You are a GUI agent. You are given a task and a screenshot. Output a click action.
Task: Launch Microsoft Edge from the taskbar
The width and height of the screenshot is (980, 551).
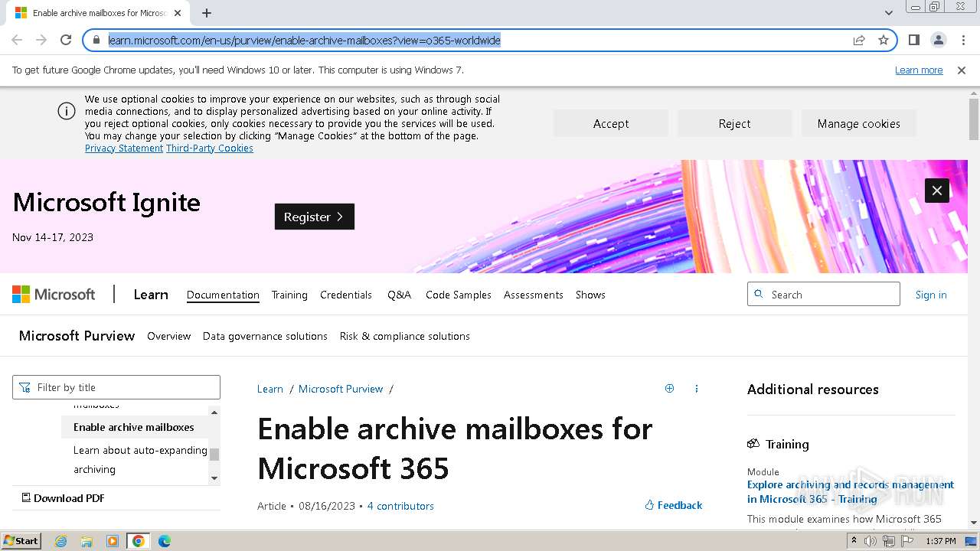click(165, 541)
